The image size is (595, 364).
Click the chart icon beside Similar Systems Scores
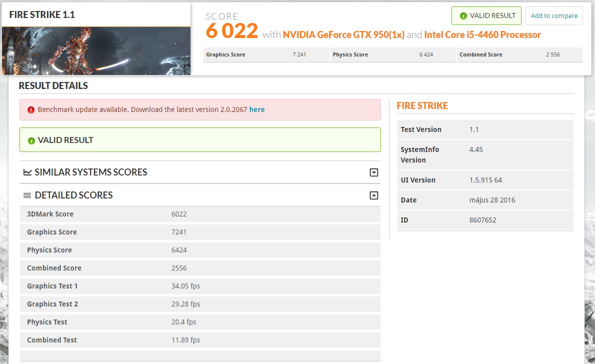[27, 172]
